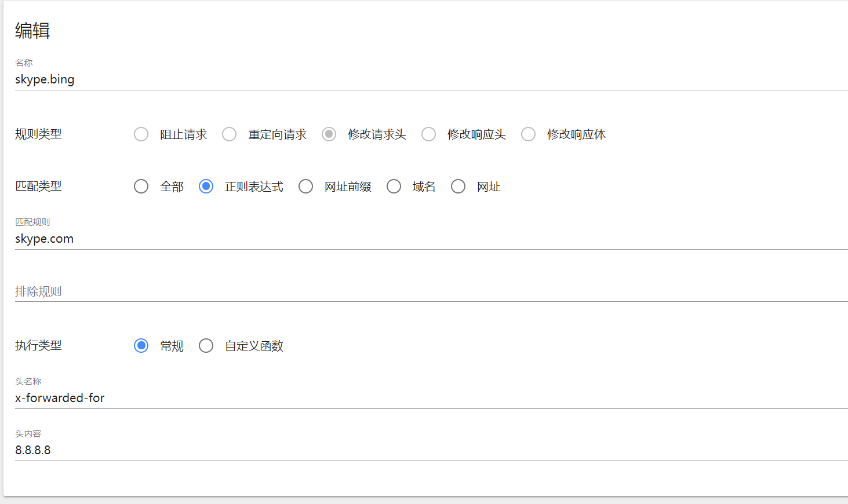Click the 执行类型 label
This screenshot has height=504, width=848.
coord(38,346)
